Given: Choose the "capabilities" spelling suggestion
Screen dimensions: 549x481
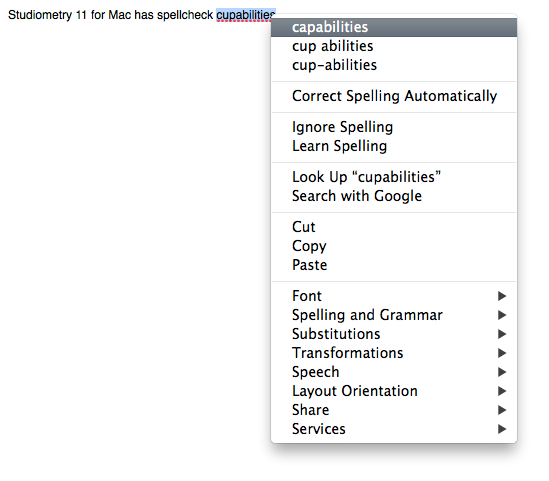Looking at the screenshot, I should tap(394, 27).
